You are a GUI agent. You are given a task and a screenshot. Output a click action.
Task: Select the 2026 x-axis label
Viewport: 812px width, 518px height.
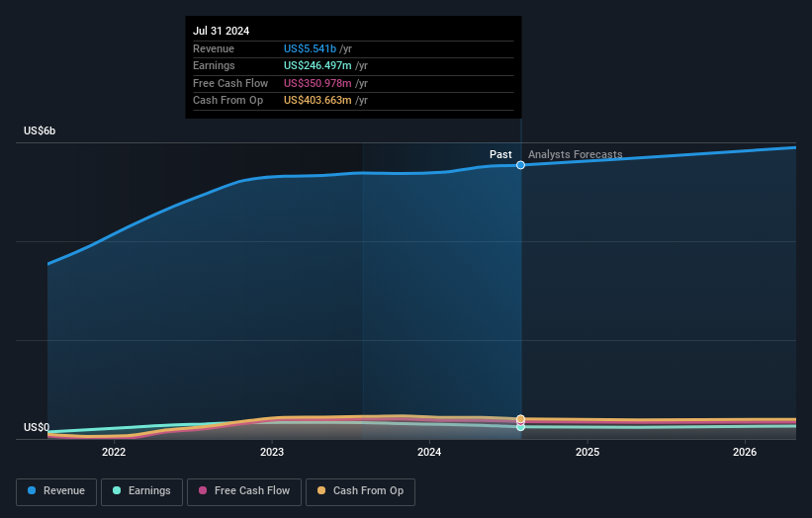tap(745, 452)
